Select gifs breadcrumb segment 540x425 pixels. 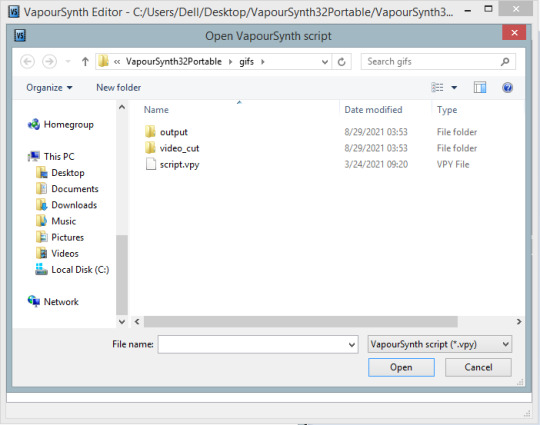[247, 62]
